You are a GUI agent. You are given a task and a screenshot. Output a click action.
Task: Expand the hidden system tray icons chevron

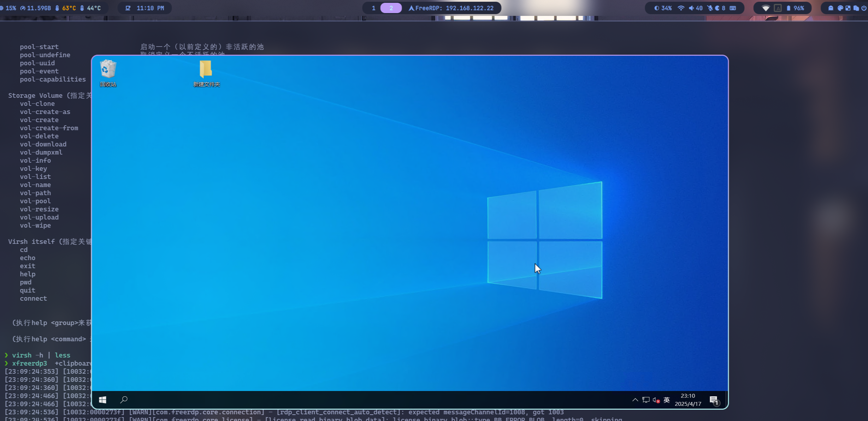[x=635, y=400]
